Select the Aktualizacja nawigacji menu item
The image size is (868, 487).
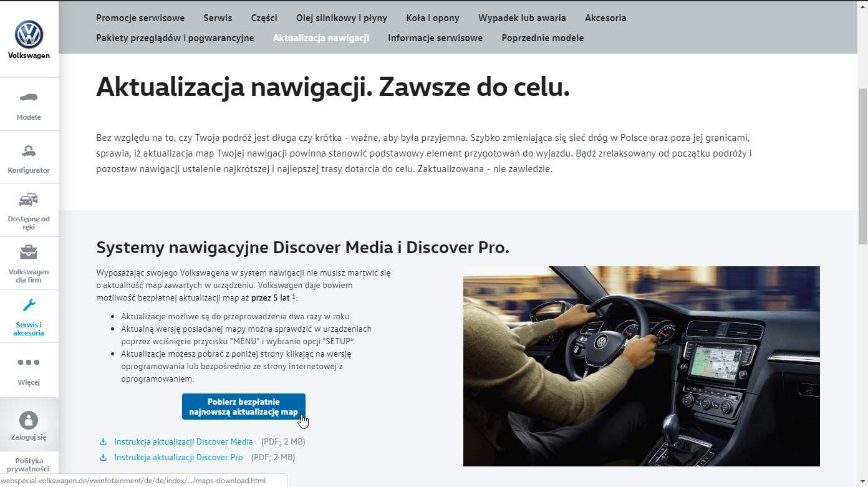click(x=321, y=38)
